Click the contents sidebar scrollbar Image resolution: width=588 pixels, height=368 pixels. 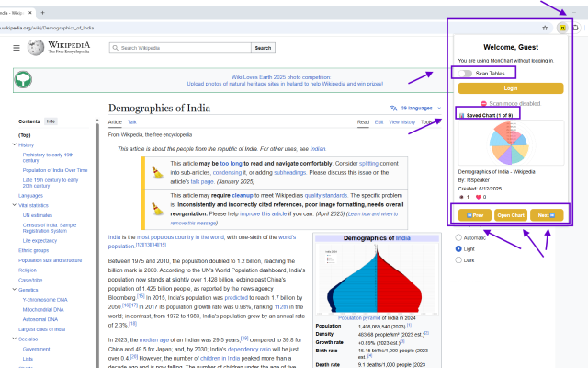[x=97, y=244]
